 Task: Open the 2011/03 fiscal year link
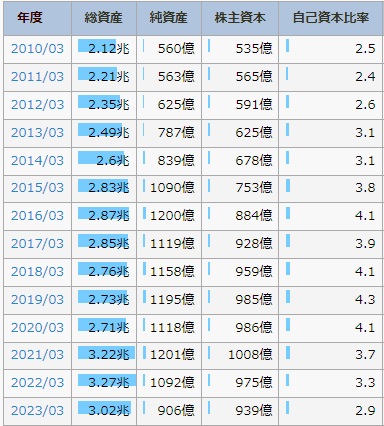pyautogui.click(x=37, y=77)
